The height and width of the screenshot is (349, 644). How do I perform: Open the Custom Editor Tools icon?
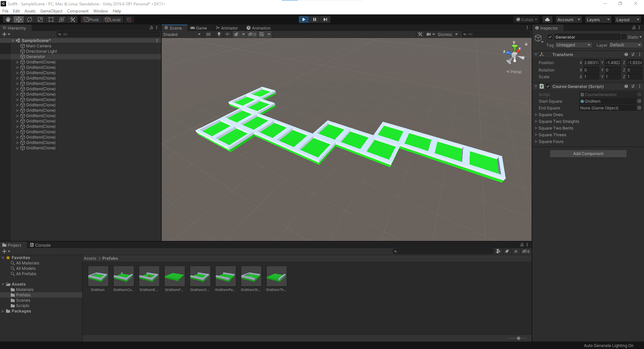(x=72, y=19)
